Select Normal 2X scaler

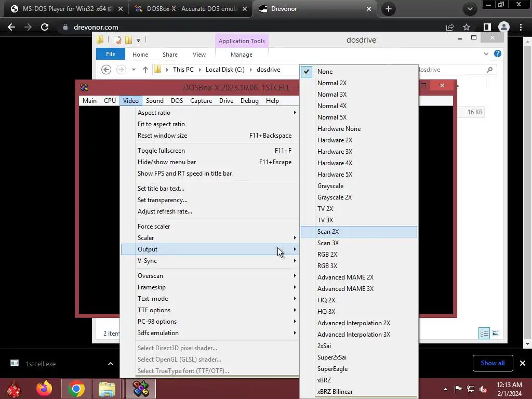pyautogui.click(x=359, y=83)
